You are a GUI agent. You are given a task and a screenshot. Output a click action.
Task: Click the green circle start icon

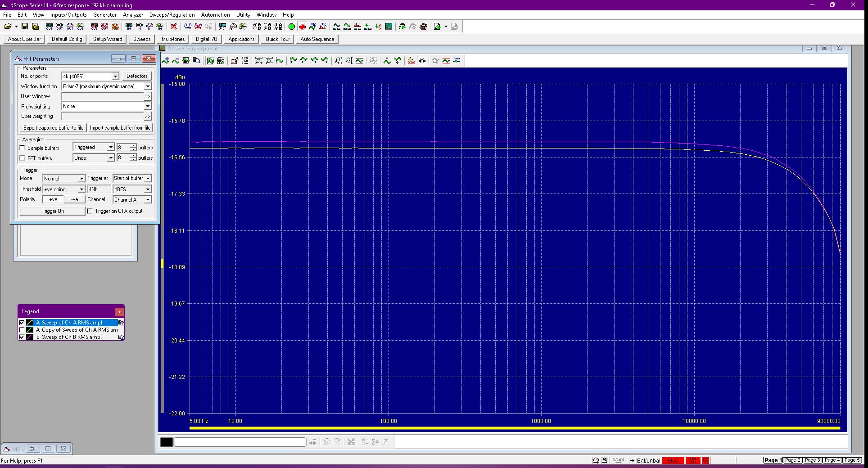pos(292,27)
